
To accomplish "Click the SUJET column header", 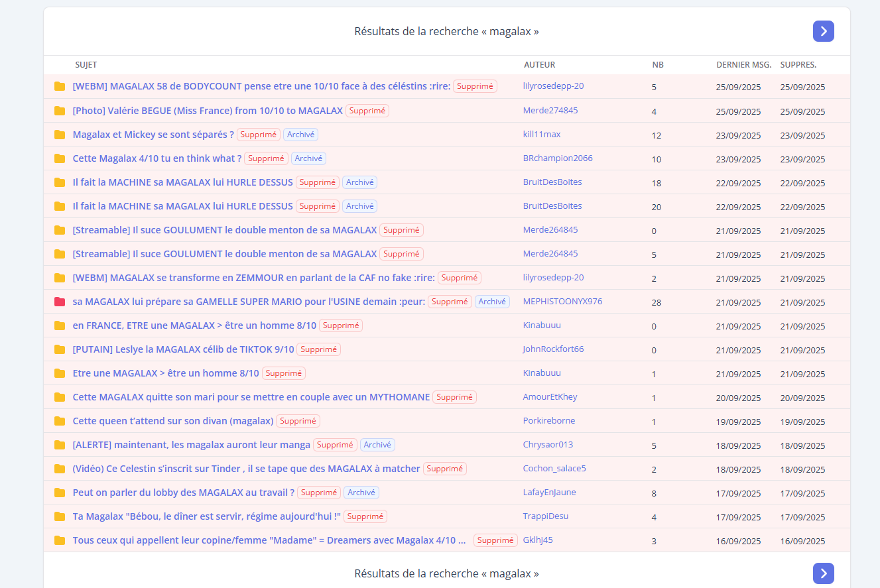I will 86,65.
